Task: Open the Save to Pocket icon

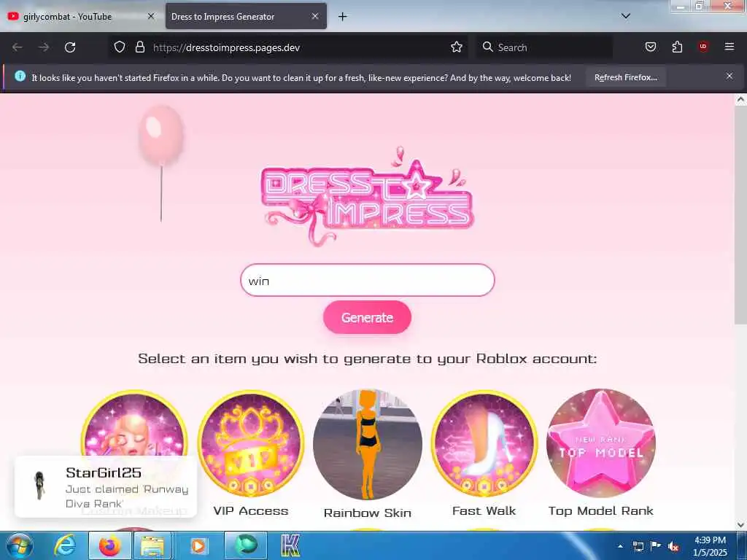Action: point(650,47)
